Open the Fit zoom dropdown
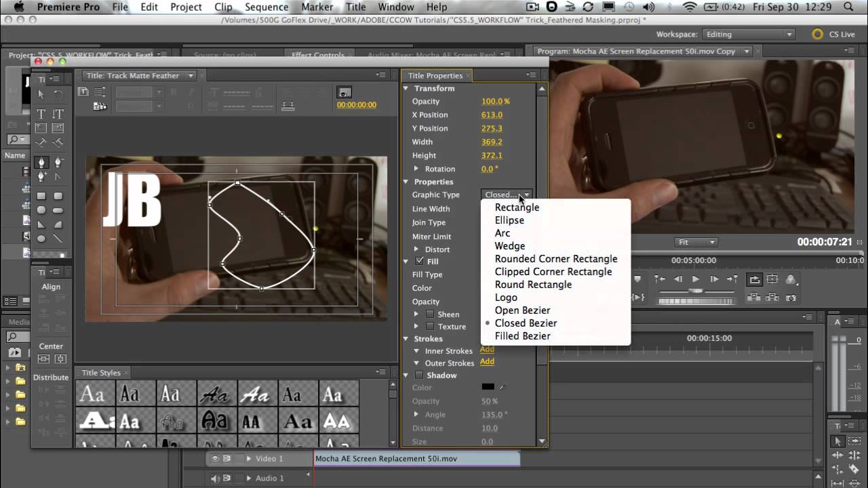Viewport: 868px width, 488px height. click(x=697, y=242)
